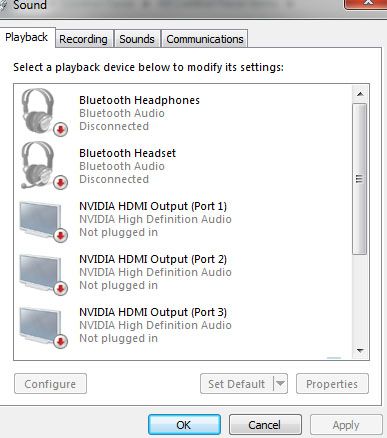Open the Set Default dropdown arrow
Screen dimensions: 387x438
[x=280, y=384]
